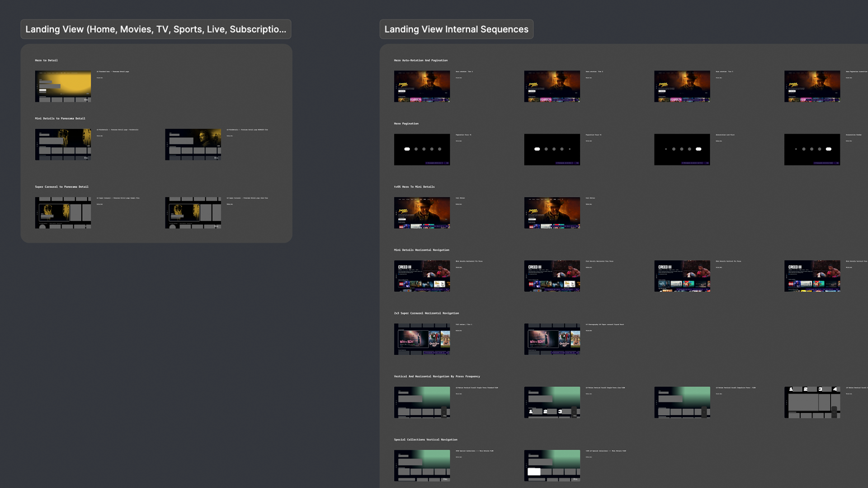Click the Special Collections Vertical Navigation heading
Image resolution: width=868 pixels, height=488 pixels.
[x=425, y=440]
